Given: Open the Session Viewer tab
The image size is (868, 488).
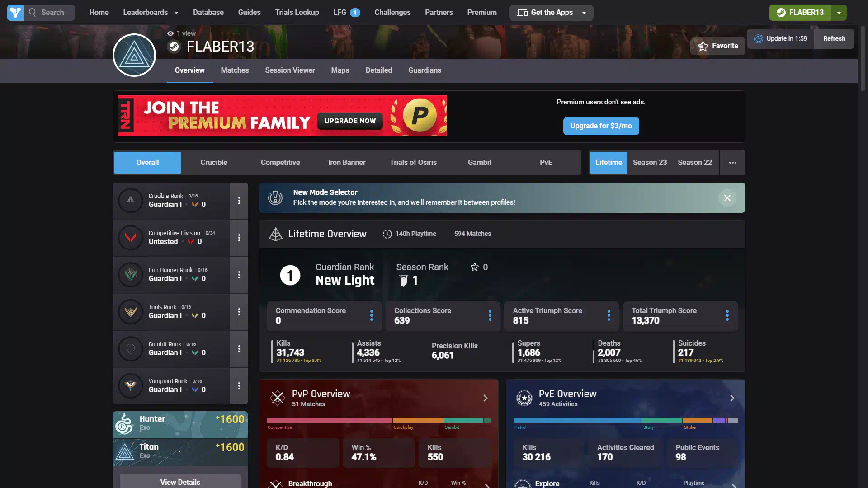Looking at the screenshot, I should tap(290, 70).
